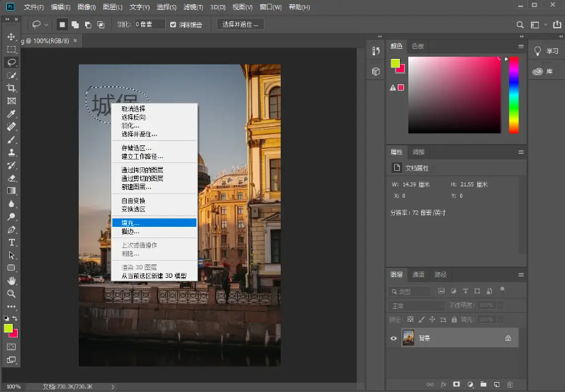This screenshot has height=392, width=565.
Task: Choose Subtract from Selection mode
Action: (88, 25)
